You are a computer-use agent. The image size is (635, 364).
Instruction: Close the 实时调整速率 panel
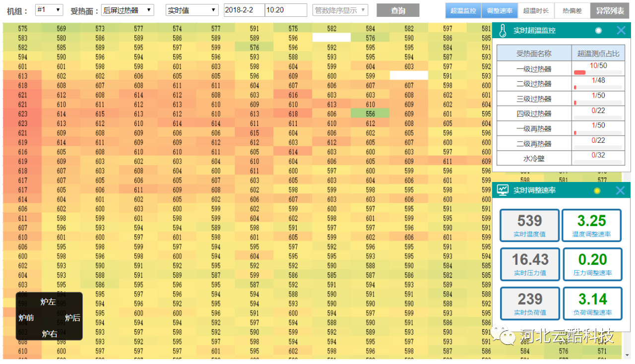click(620, 190)
